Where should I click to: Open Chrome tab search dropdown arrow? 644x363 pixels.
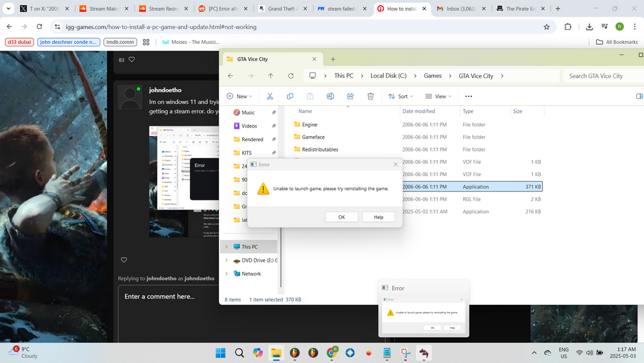(8, 8)
